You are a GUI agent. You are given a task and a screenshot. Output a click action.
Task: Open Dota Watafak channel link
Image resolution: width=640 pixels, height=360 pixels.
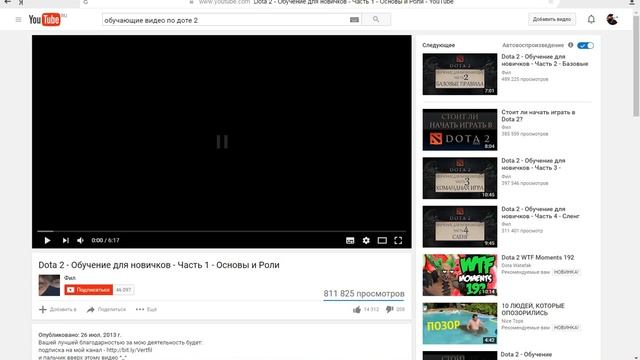click(x=516, y=265)
